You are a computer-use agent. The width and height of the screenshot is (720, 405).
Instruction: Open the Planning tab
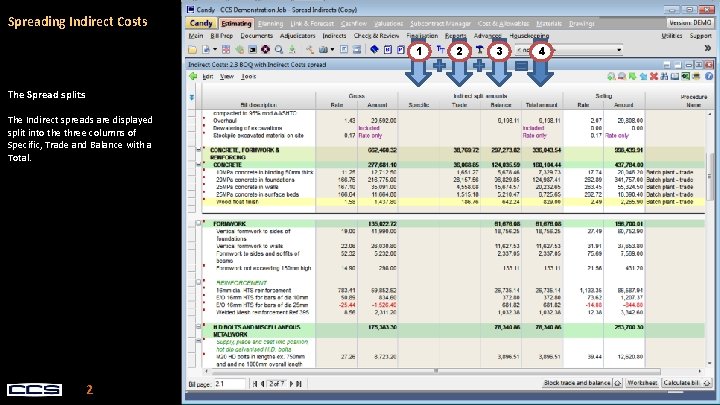click(270, 23)
